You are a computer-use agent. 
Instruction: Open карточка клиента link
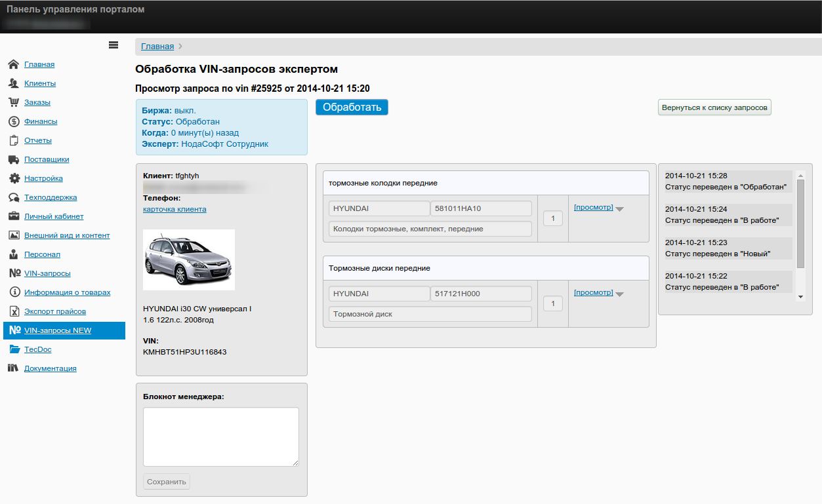[x=175, y=209]
